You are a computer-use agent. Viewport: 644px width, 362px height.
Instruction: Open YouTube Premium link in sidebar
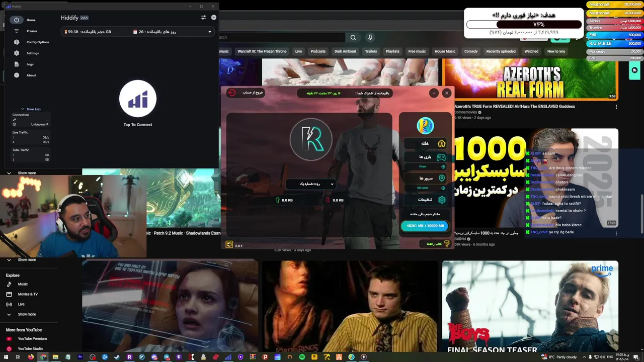[32, 339]
